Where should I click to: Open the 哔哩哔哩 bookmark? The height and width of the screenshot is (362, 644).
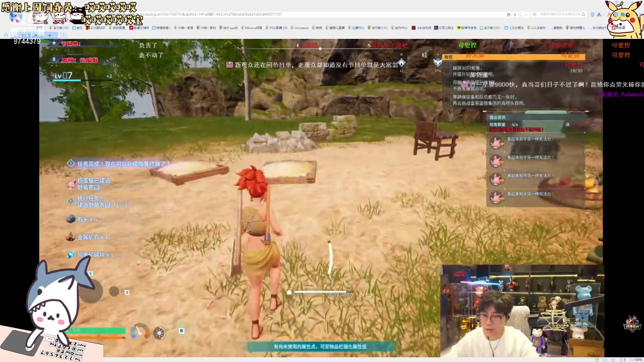click(161, 28)
